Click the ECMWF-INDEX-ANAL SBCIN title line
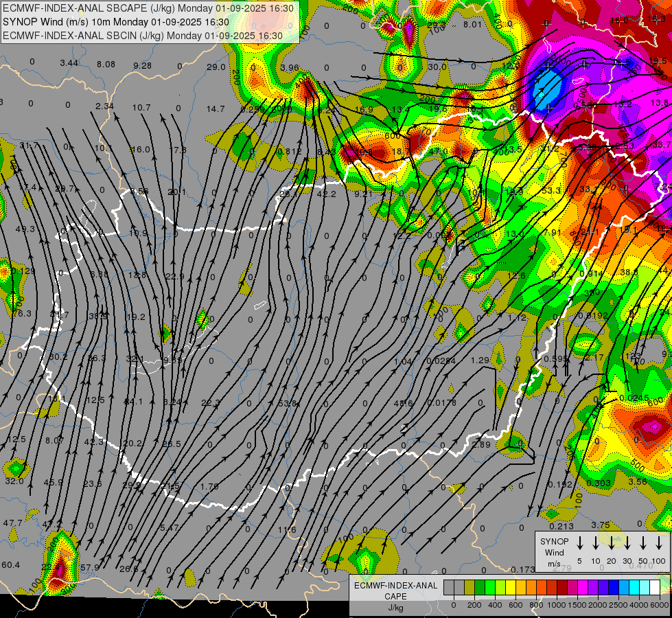Screen dimensions: 672x618 [x=143, y=36]
